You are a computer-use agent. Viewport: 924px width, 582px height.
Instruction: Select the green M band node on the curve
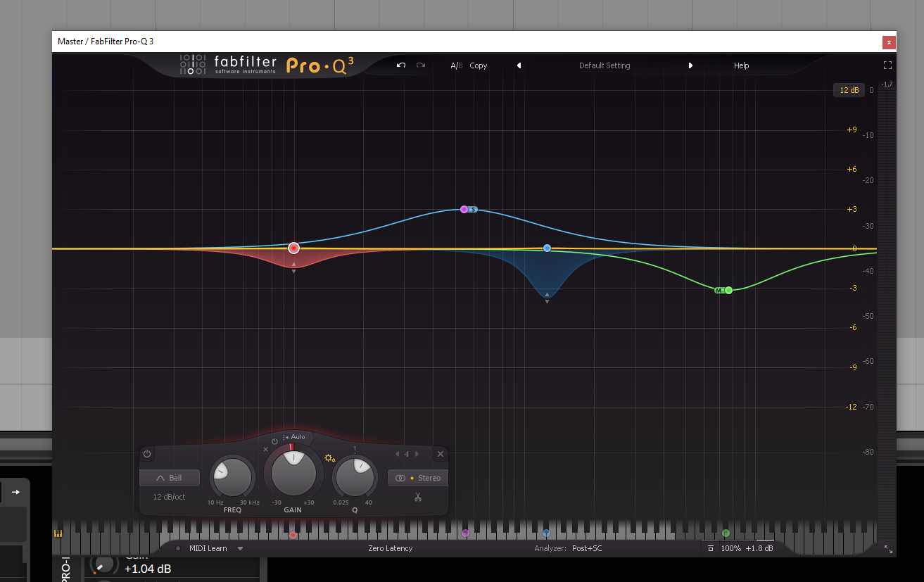tap(728, 290)
